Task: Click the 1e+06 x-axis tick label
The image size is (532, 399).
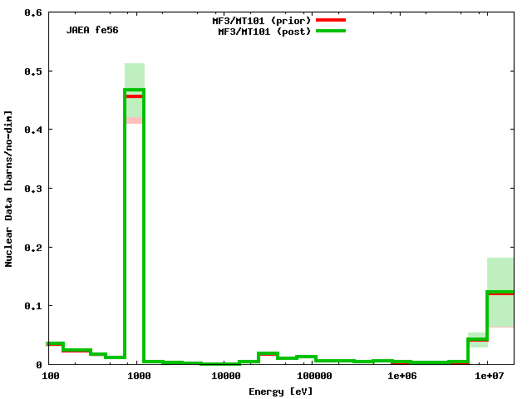Action: point(401,377)
